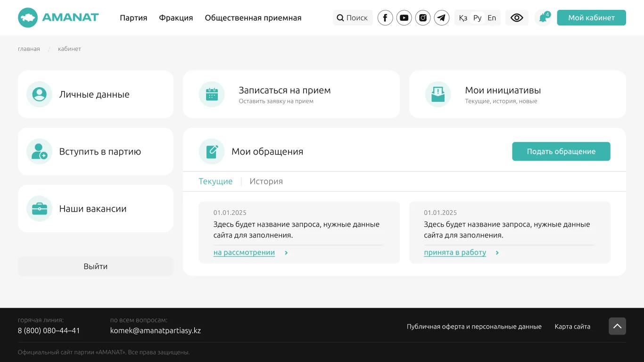Image resolution: width=644 pixels, height=362 pixels.
Task: Open the кабинет breadcrumb link
Action: pyautogui.click(x=69, y=49)
